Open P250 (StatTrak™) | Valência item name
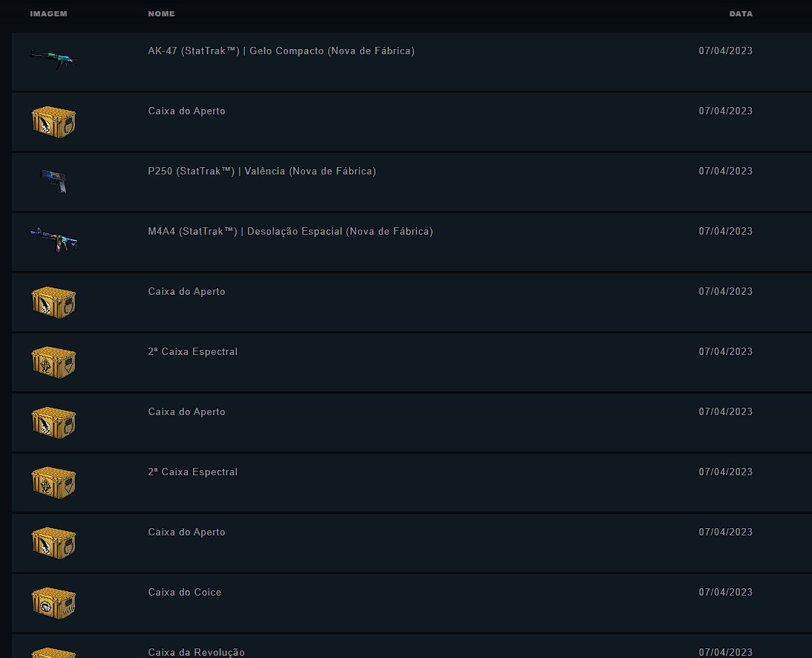The width and height of the screenshot is (812, 658). (262, 171)
